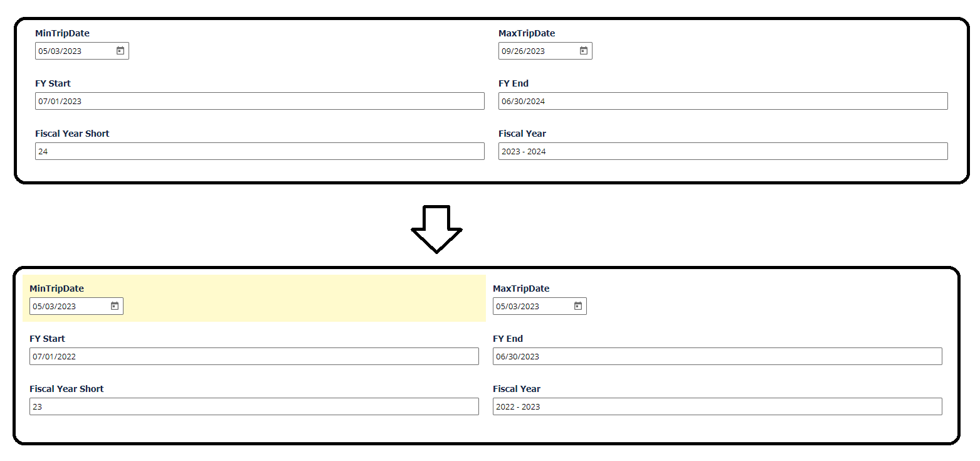Select the FY Start field with 07/01/2022
This screenshot has width=980, height=461.
pyautogui.click(x=254, y=356)
